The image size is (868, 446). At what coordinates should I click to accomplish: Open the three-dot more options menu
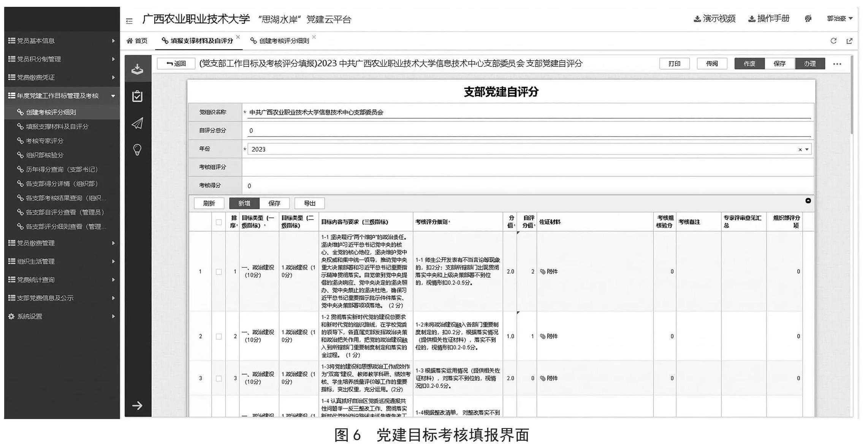[x=837, y=64]
